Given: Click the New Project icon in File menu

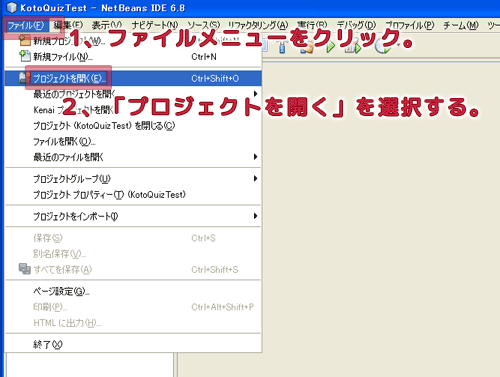Looking at the screenshot, I should (25, 40).
